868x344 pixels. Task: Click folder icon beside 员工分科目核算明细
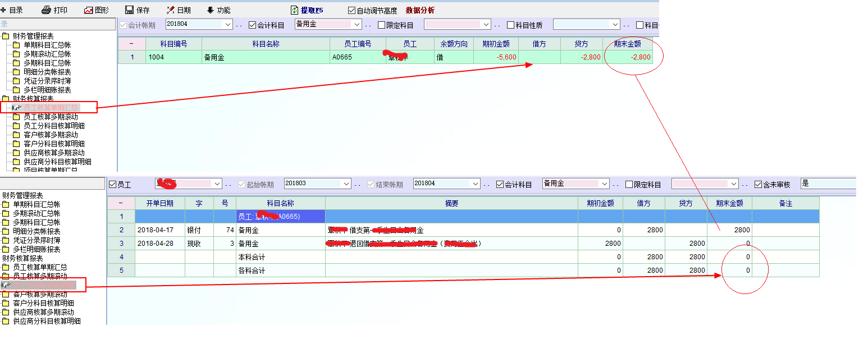coord(16,126)
